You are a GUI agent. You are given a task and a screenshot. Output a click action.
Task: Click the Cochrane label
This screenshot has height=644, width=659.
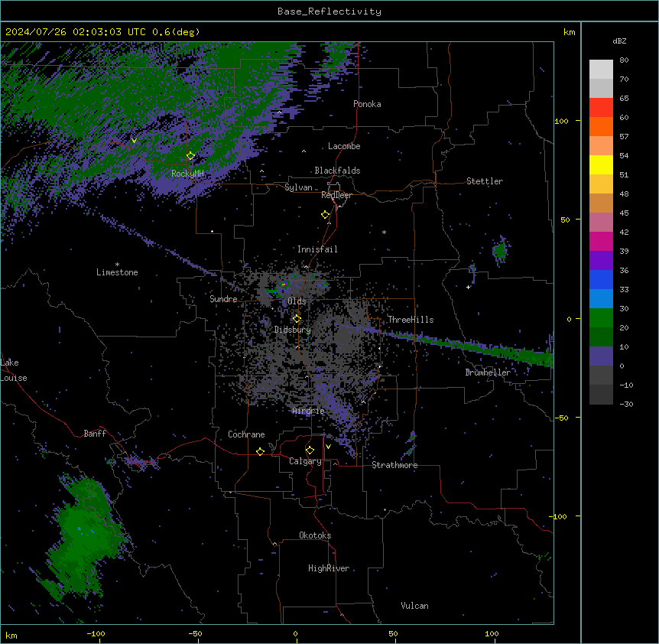[x=246, y=434]
